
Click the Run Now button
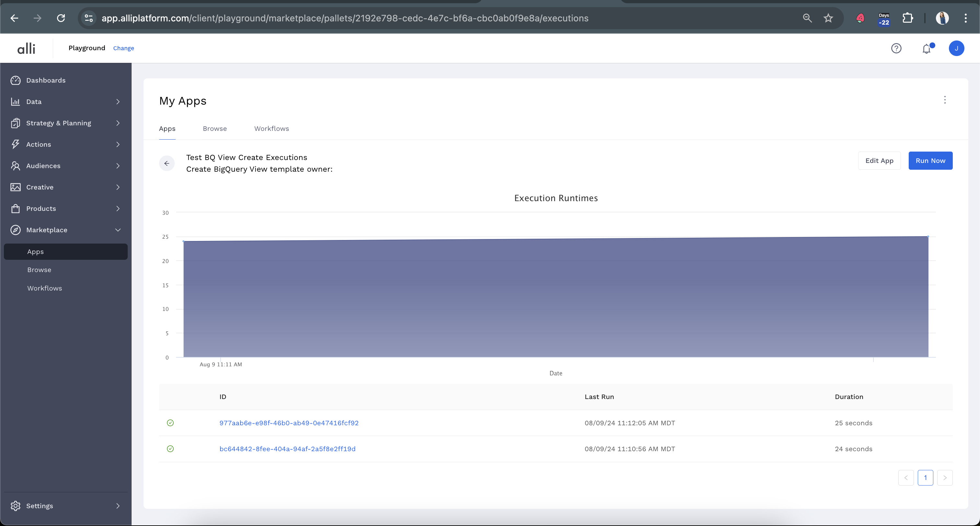tap(930, 161)
